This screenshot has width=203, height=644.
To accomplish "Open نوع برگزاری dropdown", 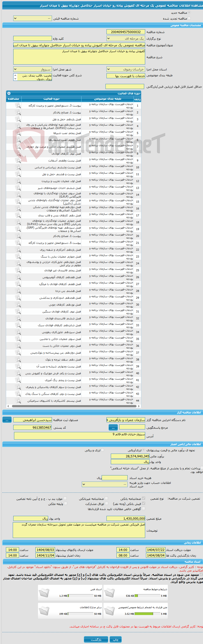I will (126, 38).
